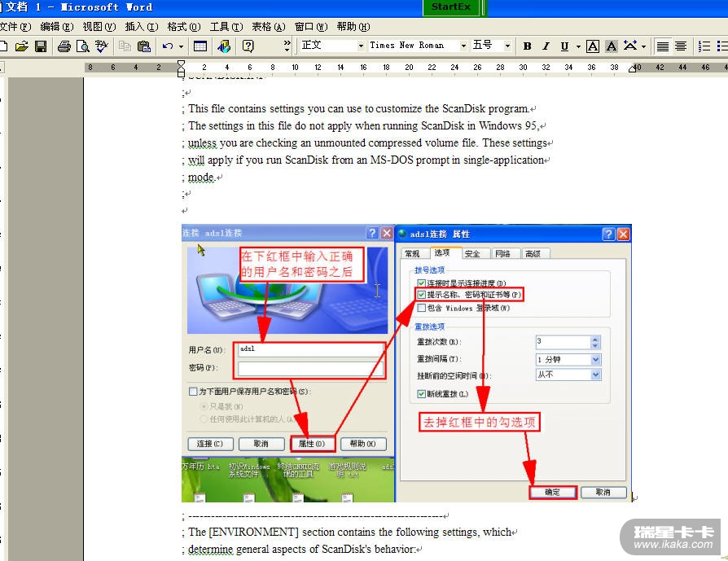Click the right indent marker on the ruler
The width and height of the screenshot is (728, 561).
click(x=633, y=68)
